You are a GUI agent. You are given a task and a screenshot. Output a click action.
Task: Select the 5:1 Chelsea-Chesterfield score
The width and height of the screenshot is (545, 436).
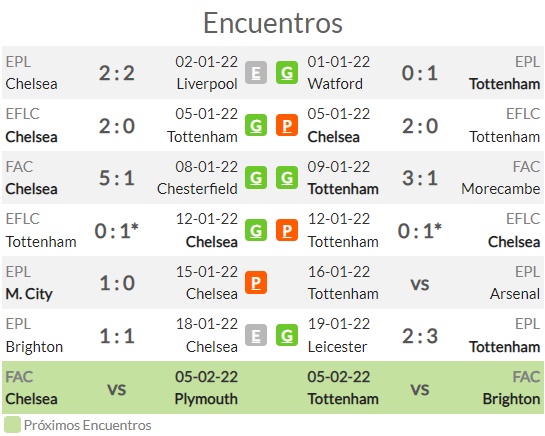[x=117, y=178]
